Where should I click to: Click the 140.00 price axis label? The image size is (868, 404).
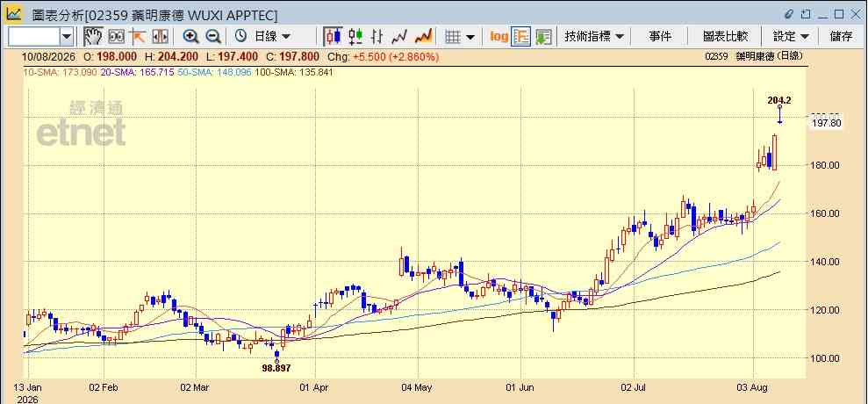[x=826, y=262]
